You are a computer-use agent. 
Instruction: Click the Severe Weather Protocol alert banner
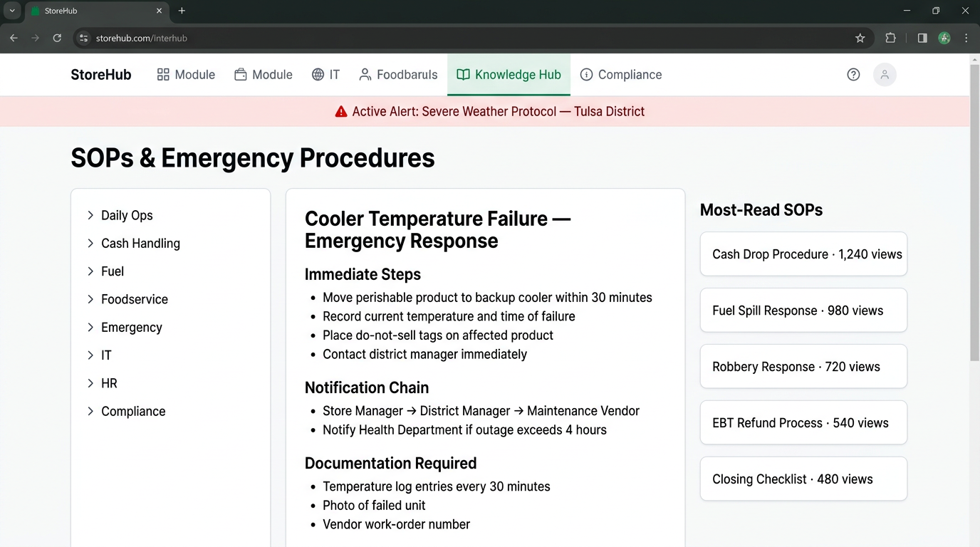click(x=485, y=111)
